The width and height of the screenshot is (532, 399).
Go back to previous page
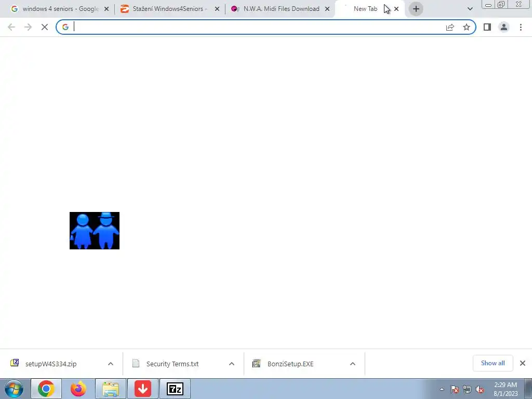click(11, 27)
